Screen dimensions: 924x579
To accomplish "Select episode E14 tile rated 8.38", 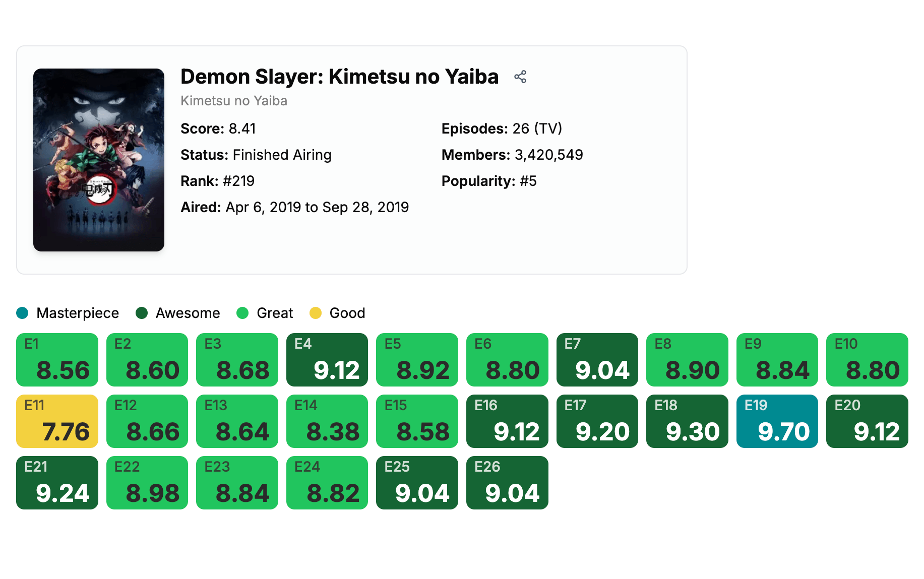I will tap(327, 421).
